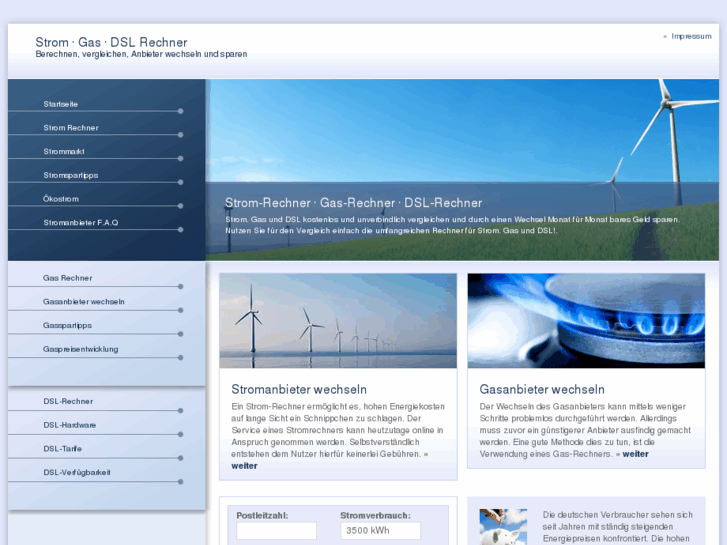Viewport: 727px width, 545px height.
Task: Open Stromanbieter F.A.Q
Action: pyautogui.click(x=81, y=223)
